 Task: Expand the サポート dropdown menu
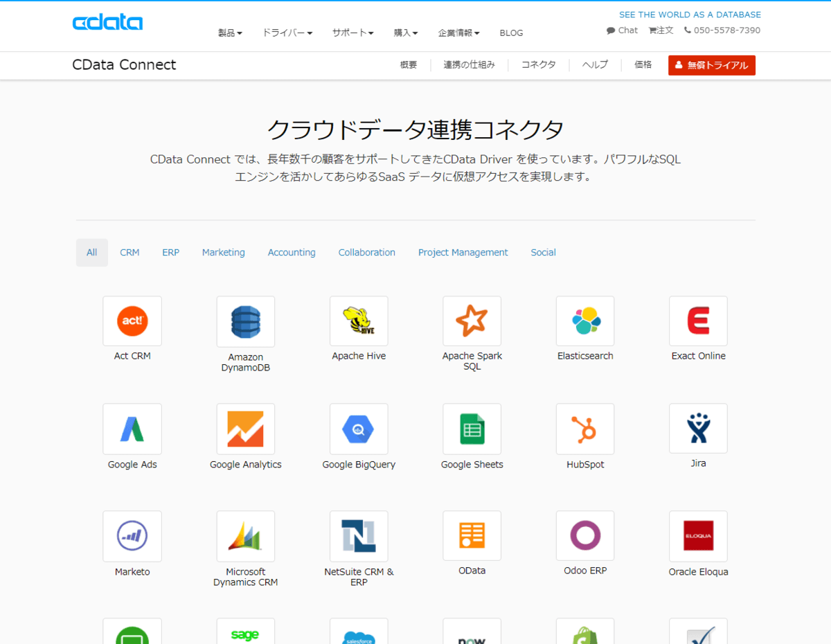(352, 33)
